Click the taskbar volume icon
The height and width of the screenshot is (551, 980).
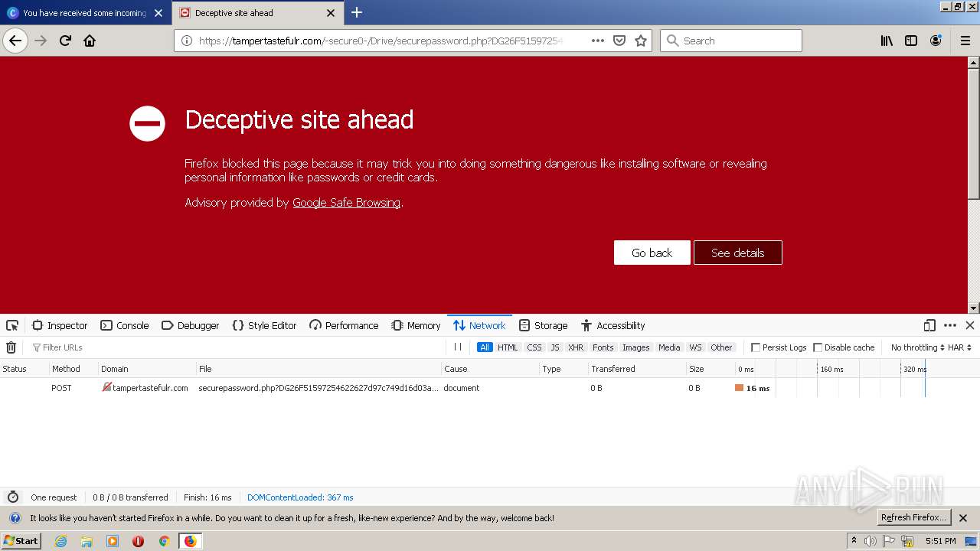pos(871,541)
